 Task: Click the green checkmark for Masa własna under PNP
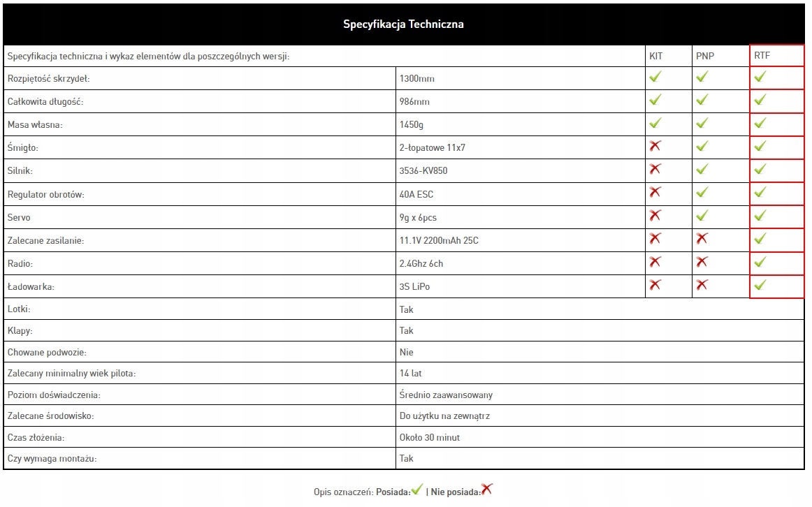[x=702, y=123]
